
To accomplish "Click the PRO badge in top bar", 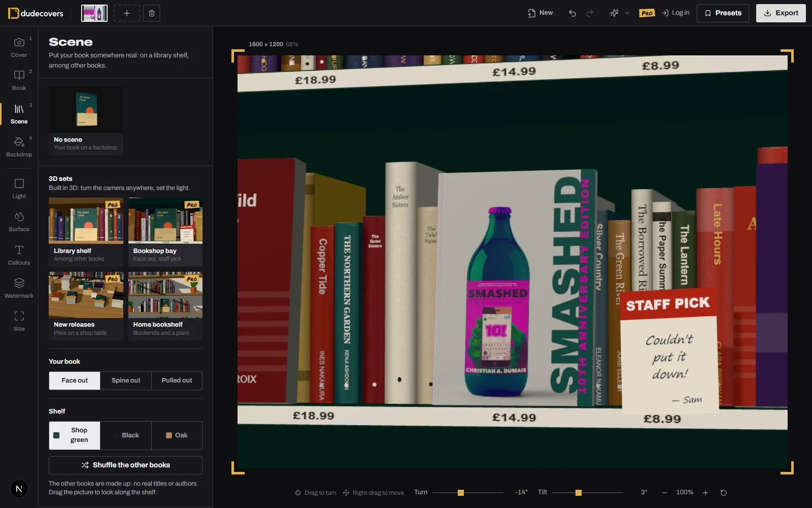I will click(x=647, y=13).
